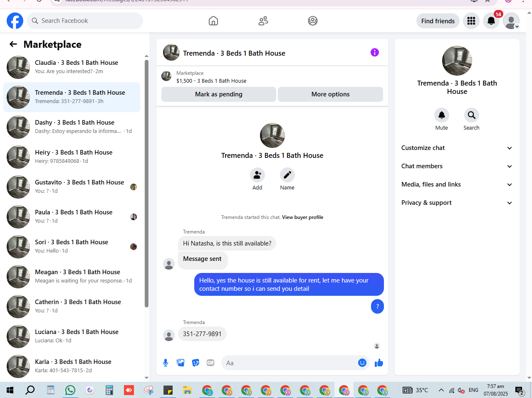This screenshot has height=398, width=532.
Task: Open the Groups icon in top navigation
Action: point(313,21)
